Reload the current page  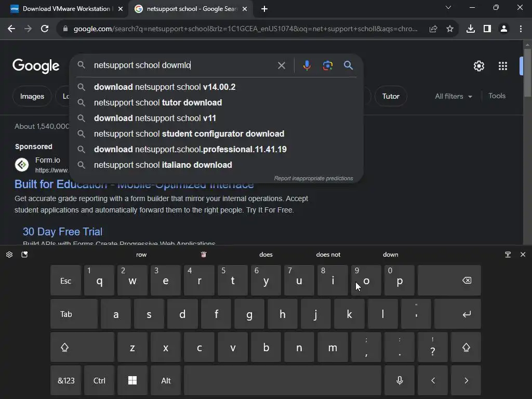click(45, 29)
